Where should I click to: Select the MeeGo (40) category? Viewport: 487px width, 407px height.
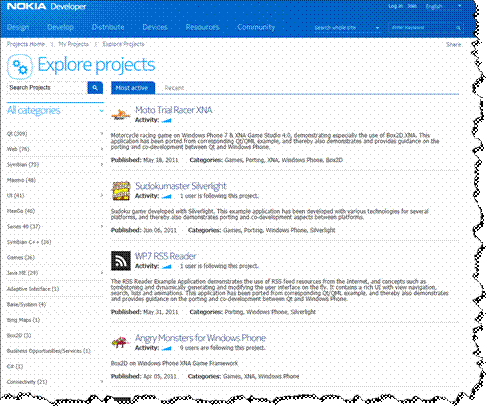[x=21, y=211]
